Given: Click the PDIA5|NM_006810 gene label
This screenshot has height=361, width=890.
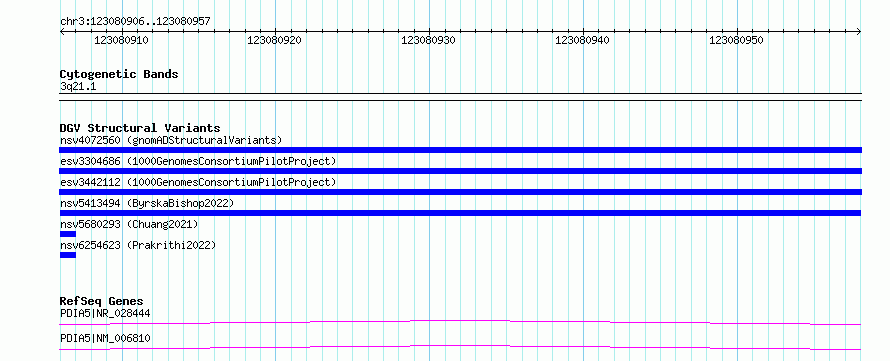Looking at the screenshot, I should tap(105, 338).
